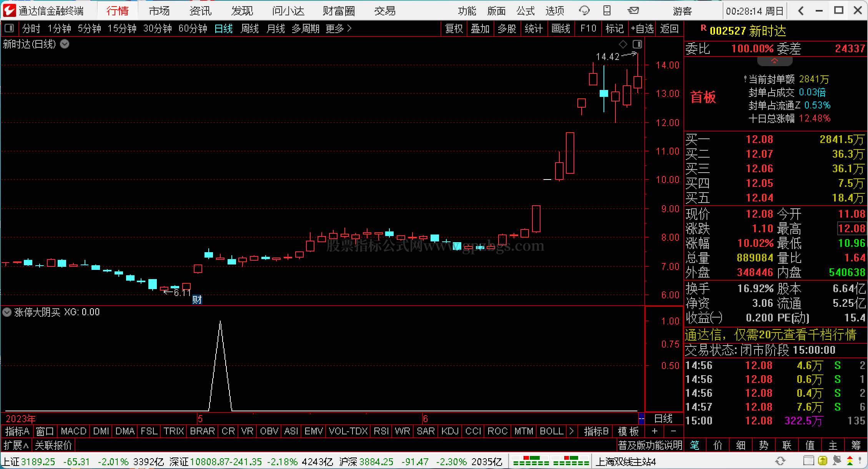
Task: Select the MACD indicator tab
Action: point(74,431)
